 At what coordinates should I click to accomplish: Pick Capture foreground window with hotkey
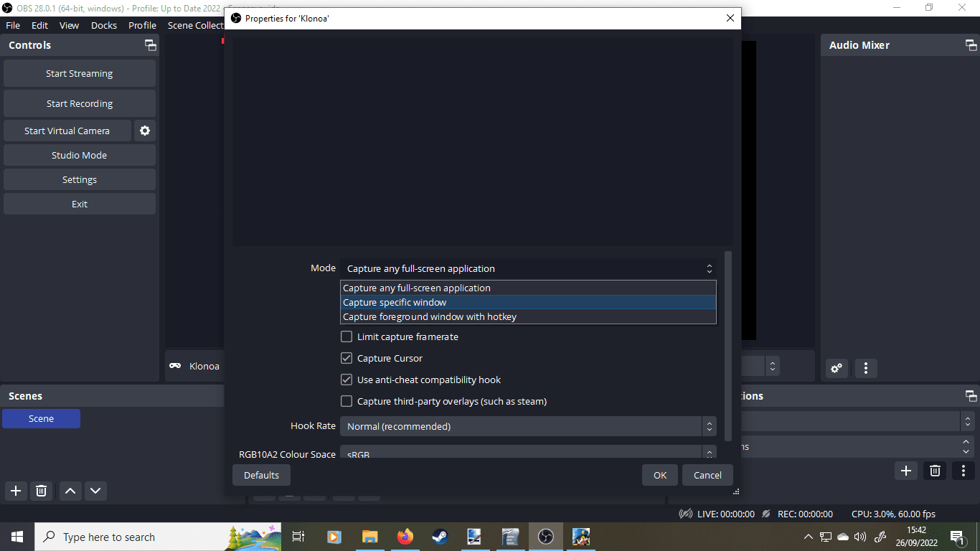(x=528, y=316)
